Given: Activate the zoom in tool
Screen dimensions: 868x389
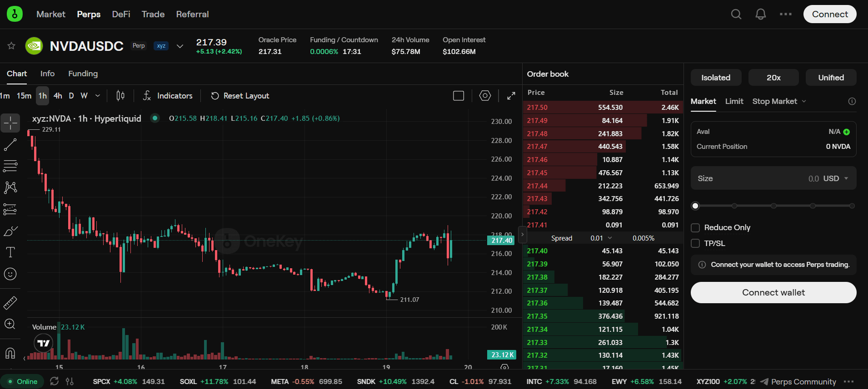Looking at the screenshot, I should coord(10,324).
